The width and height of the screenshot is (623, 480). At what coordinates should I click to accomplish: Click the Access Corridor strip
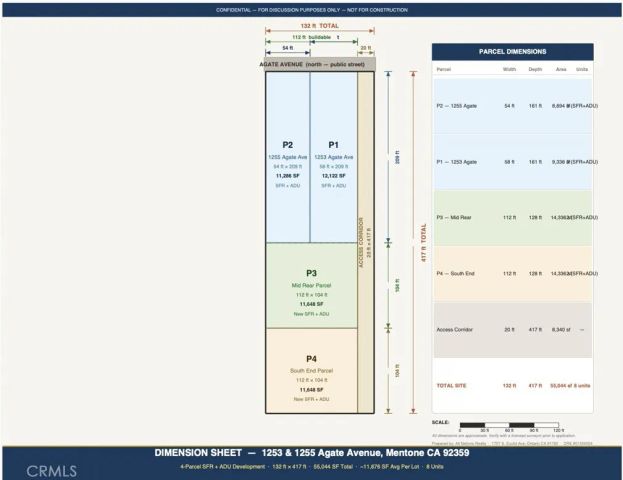coord(366,242)
